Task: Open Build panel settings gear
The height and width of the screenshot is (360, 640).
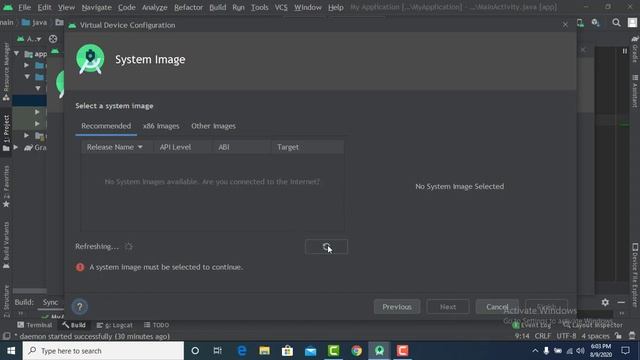Action: (x=605, y=302)
